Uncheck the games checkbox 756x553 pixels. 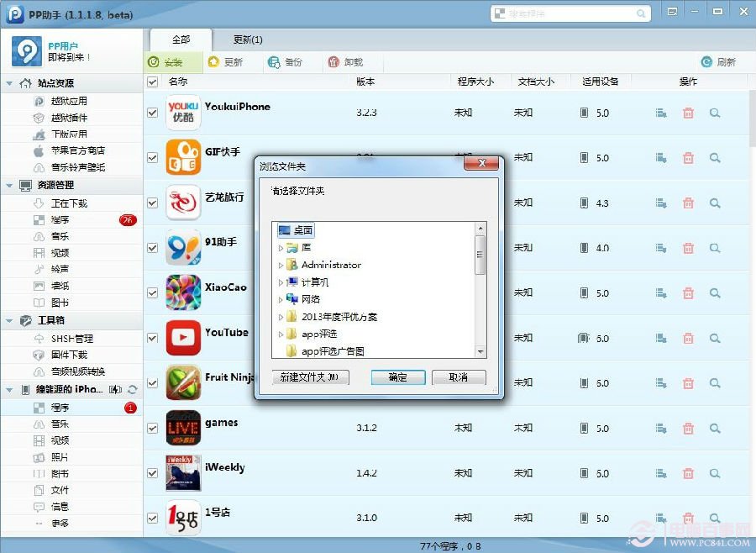(152, 428)
